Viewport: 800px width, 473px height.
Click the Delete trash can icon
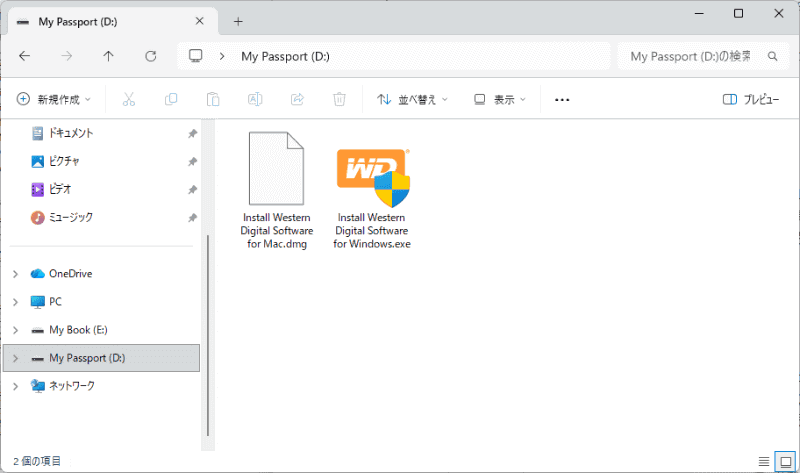(339, 99)
